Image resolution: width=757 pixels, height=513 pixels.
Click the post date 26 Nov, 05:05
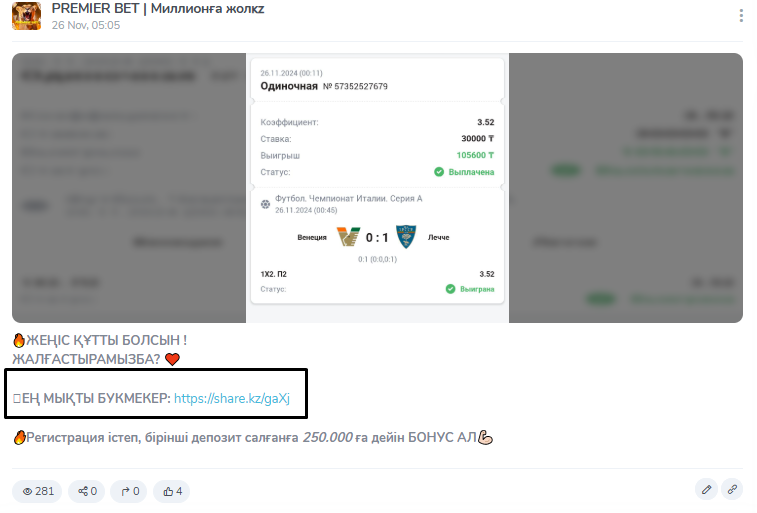86,25
